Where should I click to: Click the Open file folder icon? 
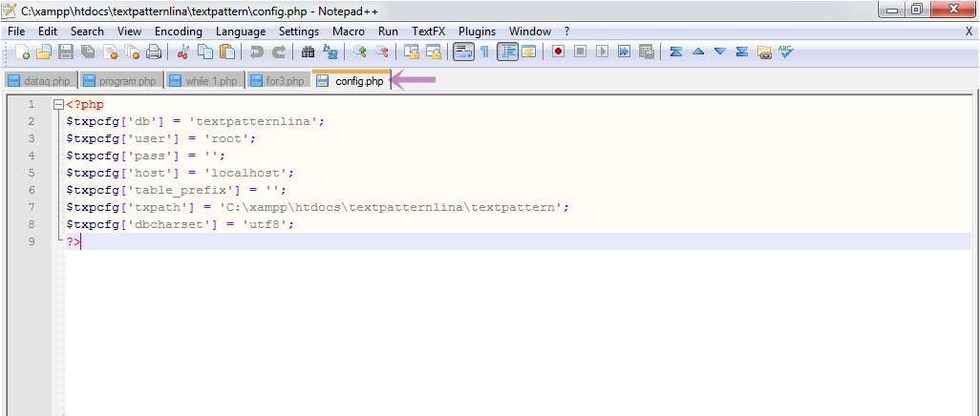coord(43,52)
